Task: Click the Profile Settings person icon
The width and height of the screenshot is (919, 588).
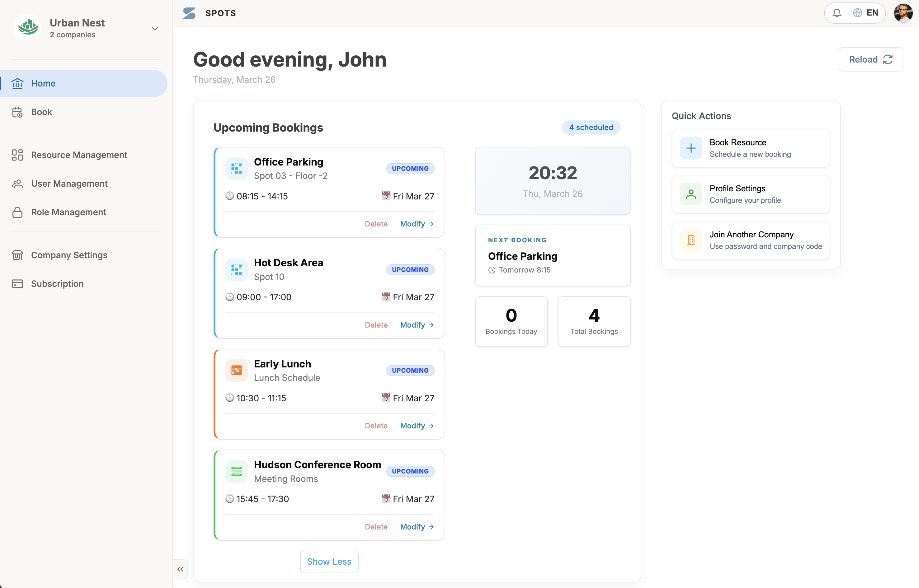Action: (690, 194)
